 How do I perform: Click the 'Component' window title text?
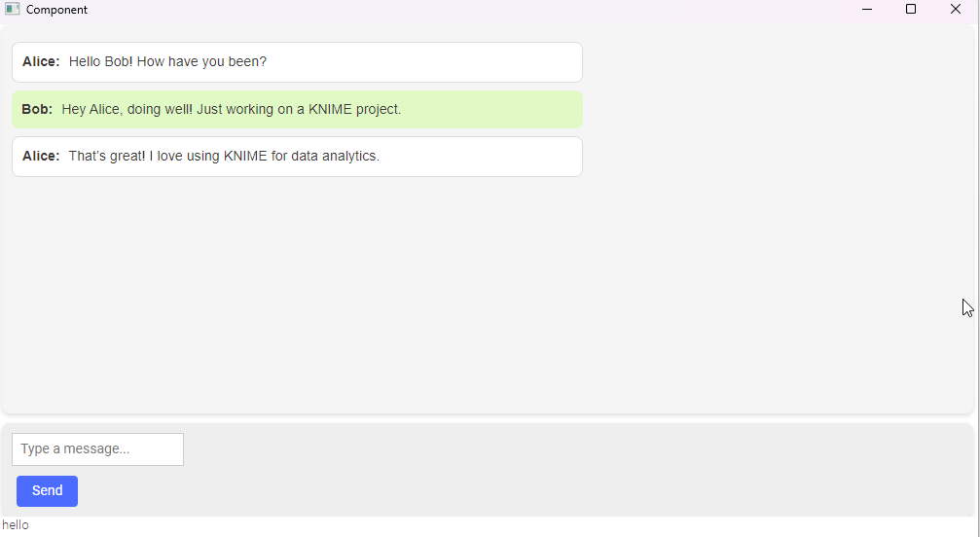pos(56,10)
